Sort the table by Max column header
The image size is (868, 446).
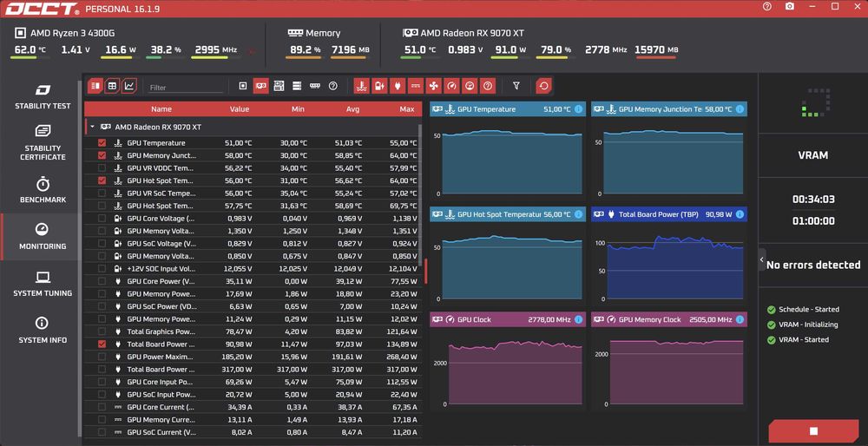[x=407, y=109]
